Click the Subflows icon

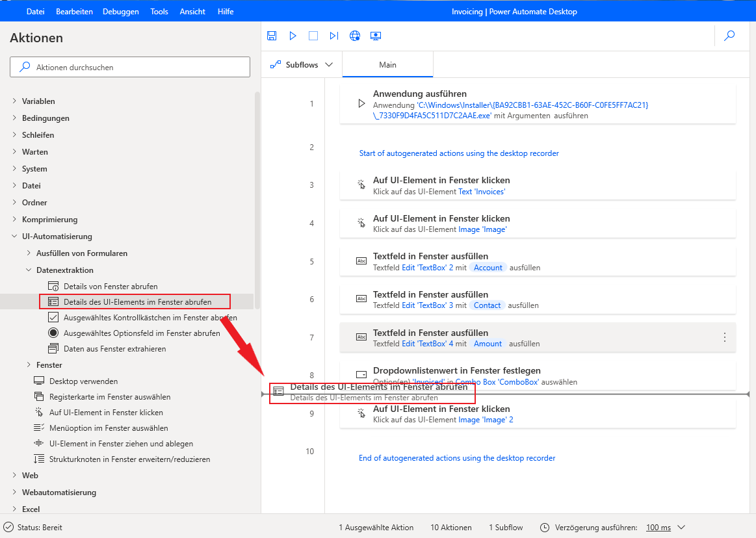[x=276, y=64]
